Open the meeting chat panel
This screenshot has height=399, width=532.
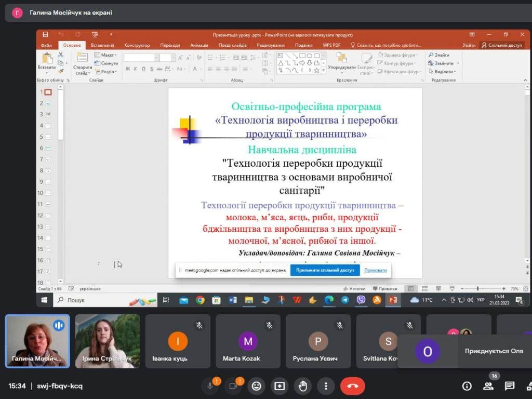click(510, 386)
